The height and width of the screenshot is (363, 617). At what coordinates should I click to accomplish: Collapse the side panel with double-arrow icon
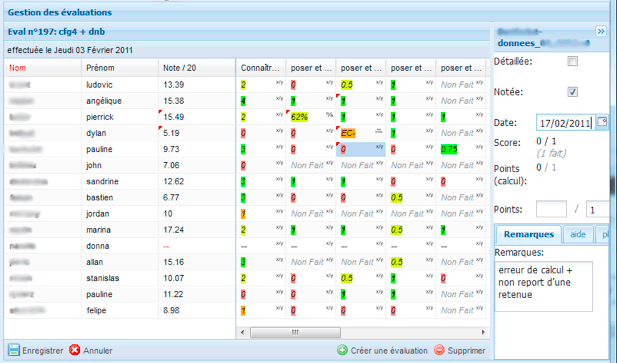pyautogui.click(x=601, y=31)
